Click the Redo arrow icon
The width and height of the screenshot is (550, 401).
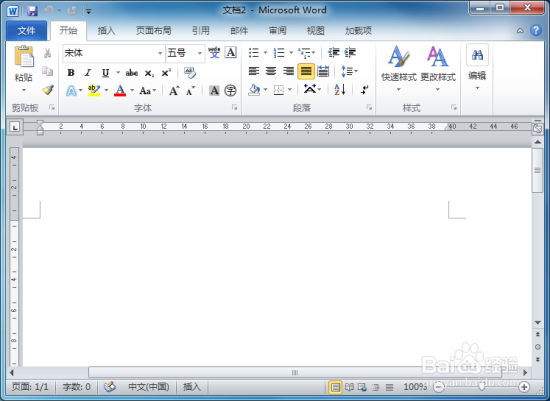72,11
